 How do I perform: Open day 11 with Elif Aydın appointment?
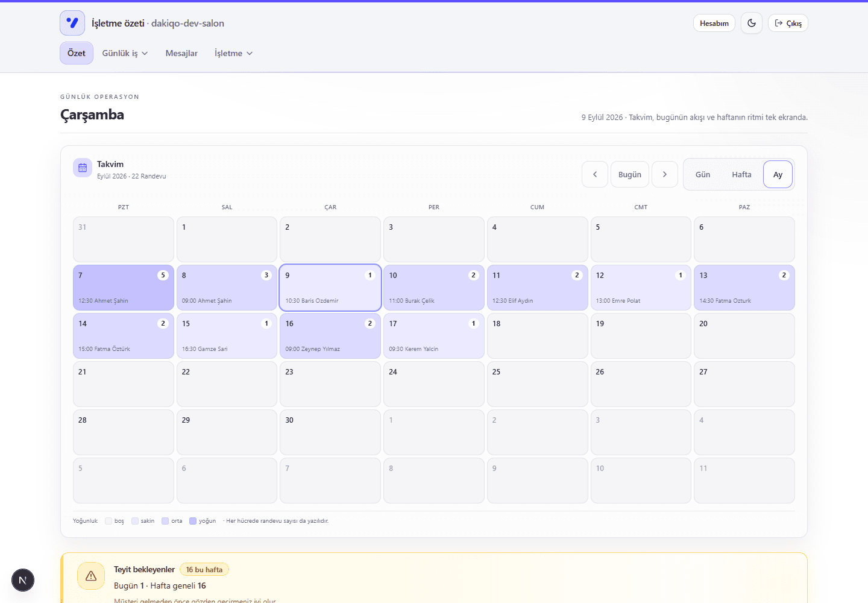pyautogui.click(x=538, y=288)
